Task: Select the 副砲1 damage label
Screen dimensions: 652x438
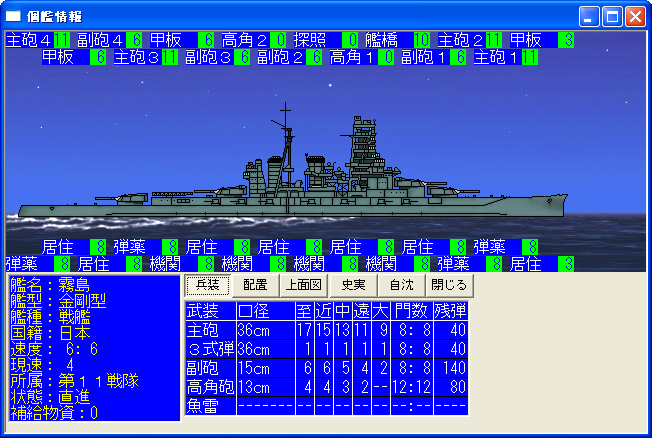Action: pos(434,57)
